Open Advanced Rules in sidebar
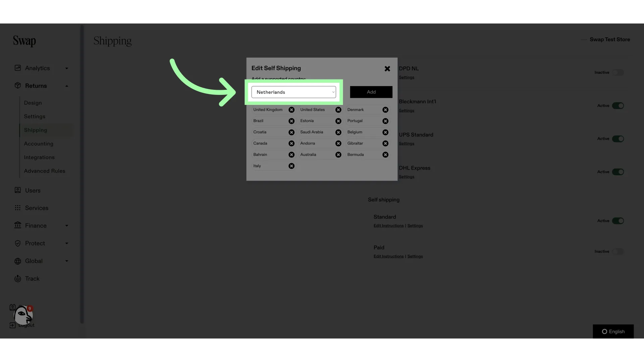Image resolution: width=644 pixels, height=362 pixels. [45, 171]
